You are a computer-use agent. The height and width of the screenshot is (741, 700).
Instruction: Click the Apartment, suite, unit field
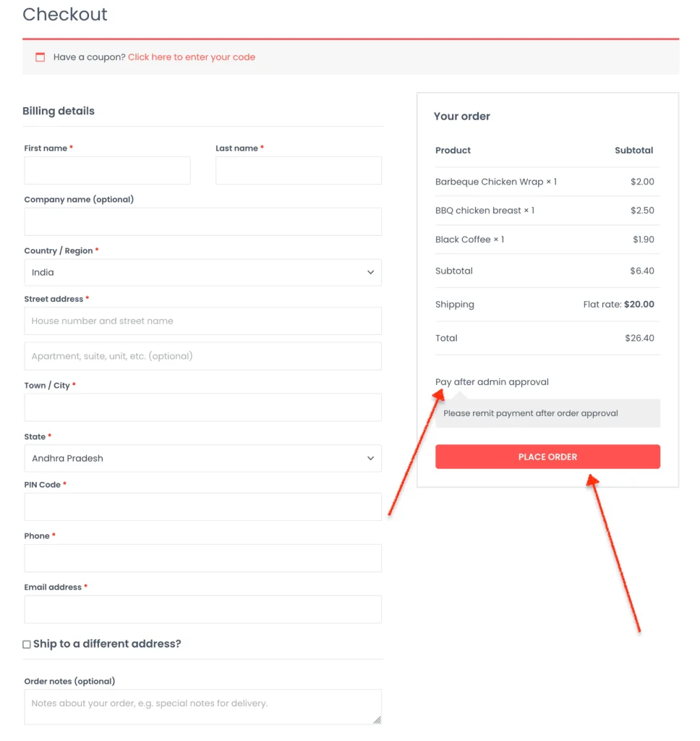tap(202, 356)
